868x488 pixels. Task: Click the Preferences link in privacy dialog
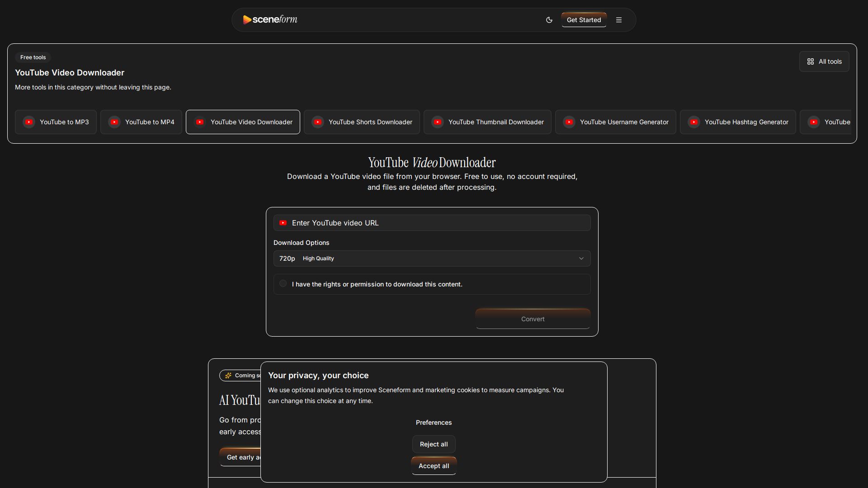434,422
